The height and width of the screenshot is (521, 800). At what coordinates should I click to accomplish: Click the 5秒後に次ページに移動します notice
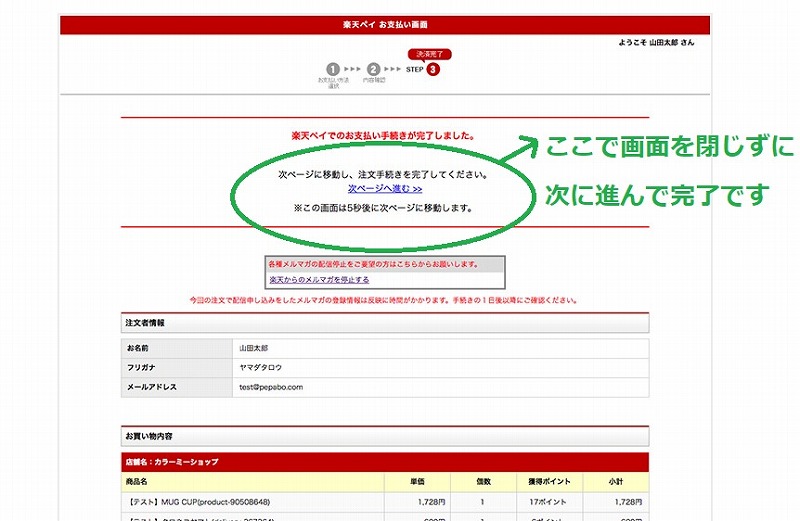384,208
